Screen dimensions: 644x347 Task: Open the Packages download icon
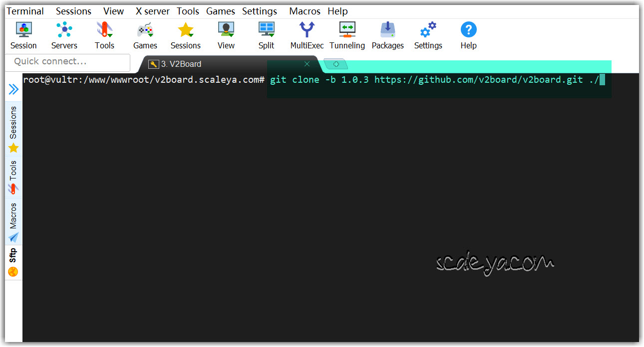pos(387,30)
